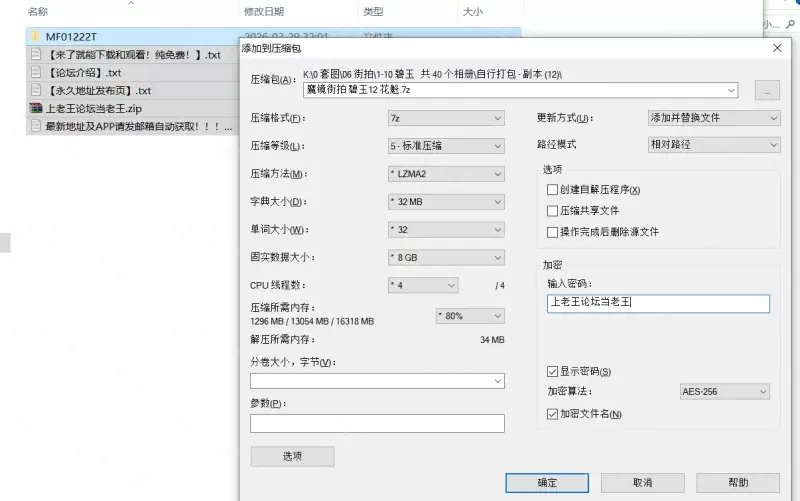The width and height of the screenshot is (800, 501).
Task: Click the 确定 button
Action: (547, 483)
